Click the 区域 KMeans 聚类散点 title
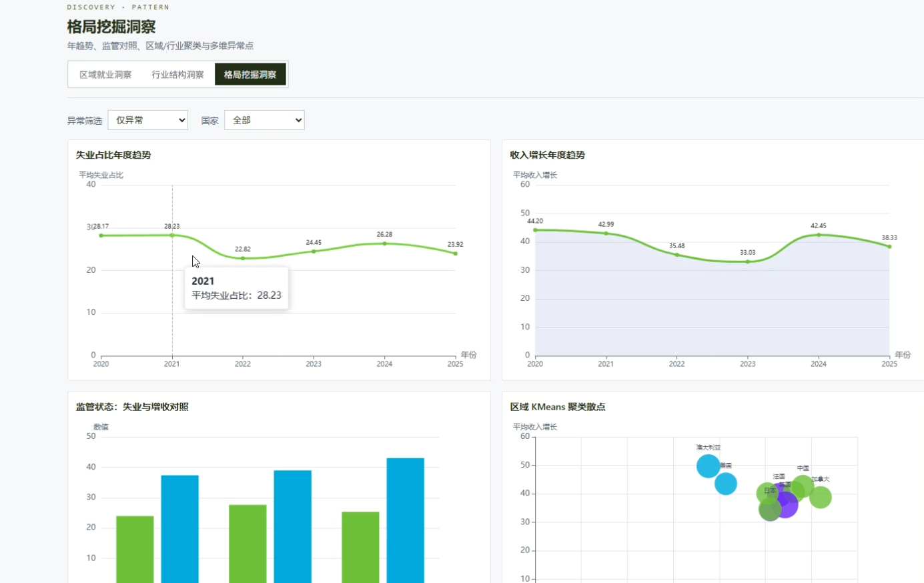This screenshot has height=583, width=924. point(558,407)
